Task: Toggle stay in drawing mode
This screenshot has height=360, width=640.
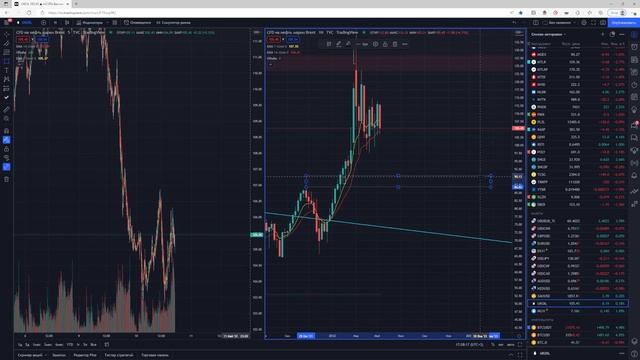Action: click(6, 140)
